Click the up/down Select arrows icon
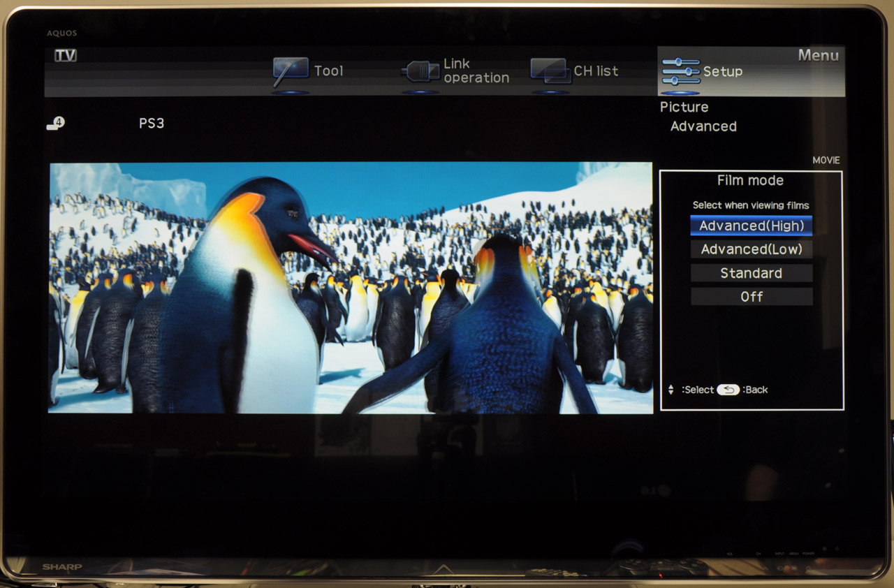The image size is (894, 588). pyautogui.click(x=671, y=390)
